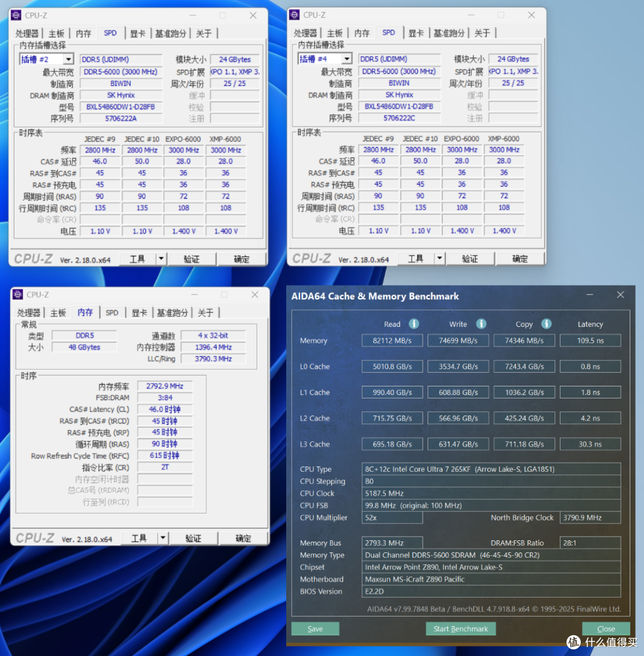The height and width of the screenshot is (656, 644).
Task: Click 验证 button in slot #4 window
Action: 470,259
